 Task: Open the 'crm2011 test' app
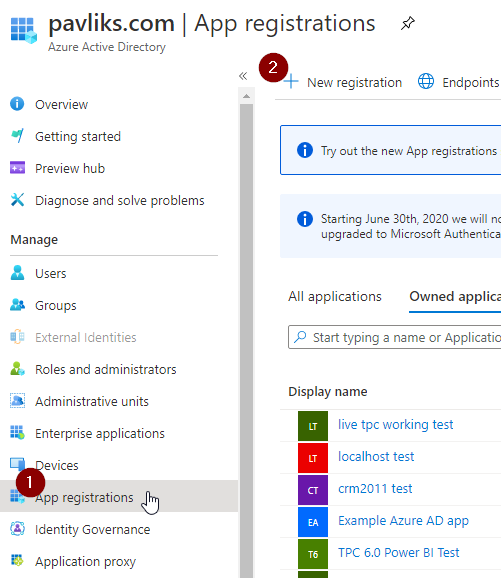click(x=375, y=489)
